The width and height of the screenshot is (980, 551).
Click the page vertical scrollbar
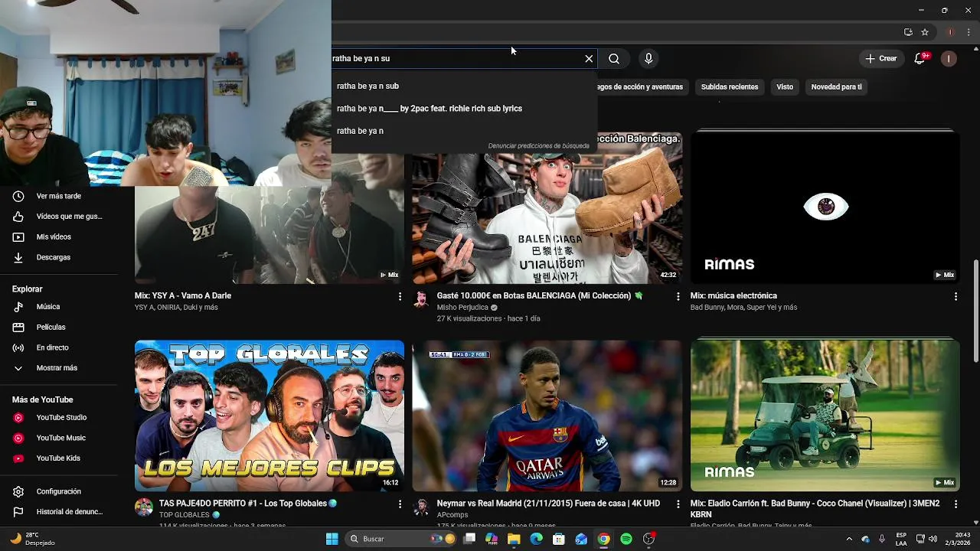tap(975, 310)
